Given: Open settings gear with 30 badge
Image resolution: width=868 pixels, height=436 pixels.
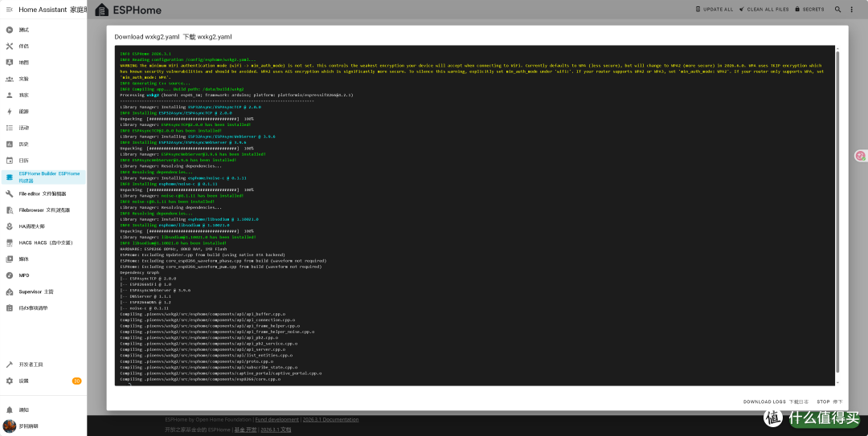Looking at the screenshot, I should (43, 381).
